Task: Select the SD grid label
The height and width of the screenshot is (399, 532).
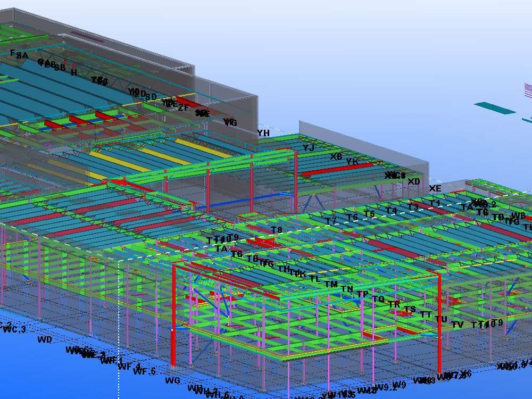Action: (151, 97)
